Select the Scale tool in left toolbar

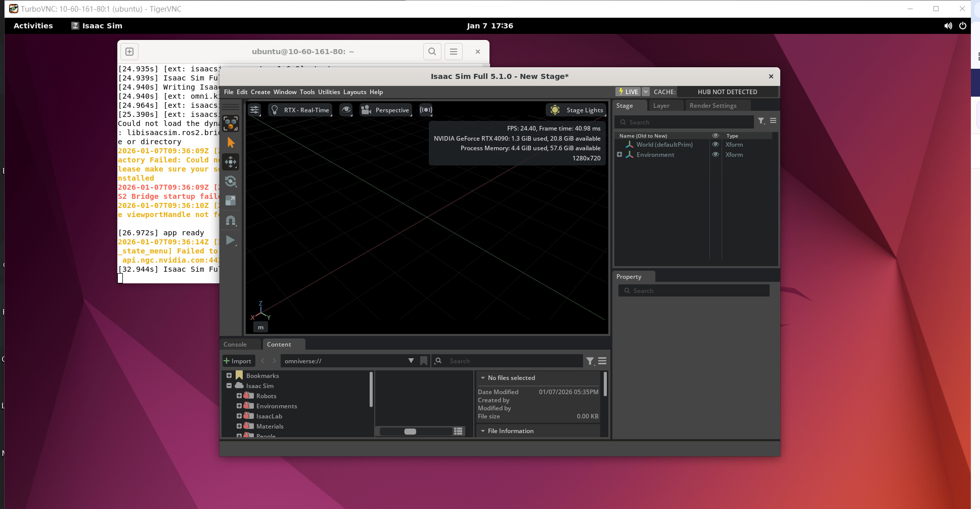pyautogui.click(x=231, y=201)
